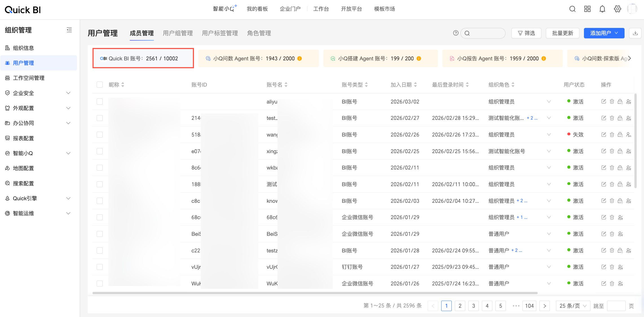The height and width of the screenshot is (317, 644).
Task: Open the apps grid icon in header
Action: point(587,9)
